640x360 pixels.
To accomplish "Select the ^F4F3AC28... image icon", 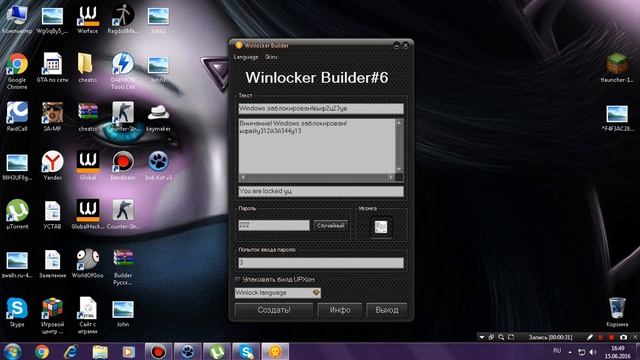I will [617, 118].
